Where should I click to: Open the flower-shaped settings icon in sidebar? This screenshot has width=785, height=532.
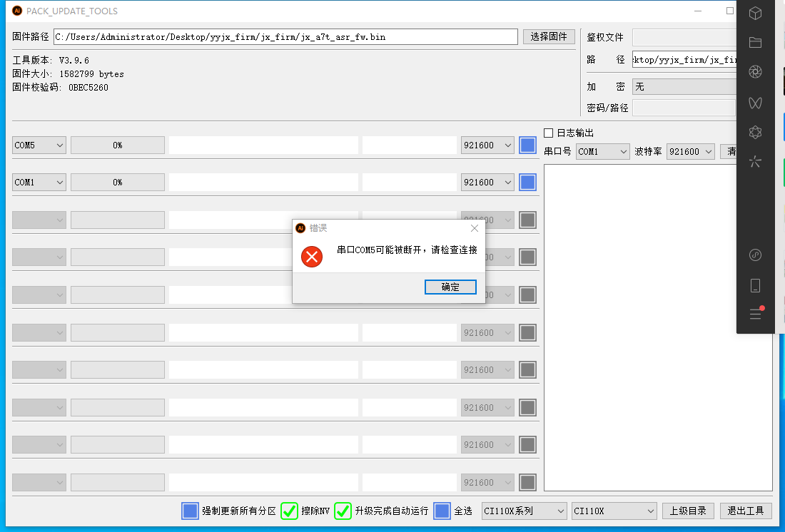tap(755, 133)
